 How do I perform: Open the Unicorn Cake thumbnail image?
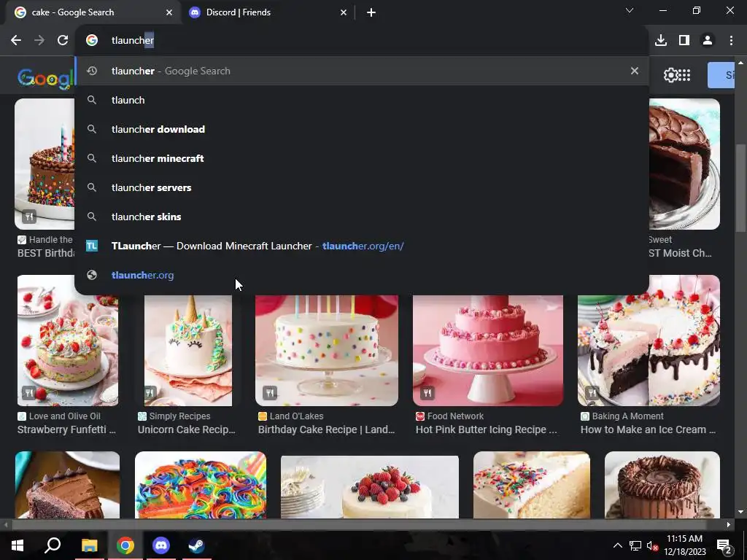[188, 351]
